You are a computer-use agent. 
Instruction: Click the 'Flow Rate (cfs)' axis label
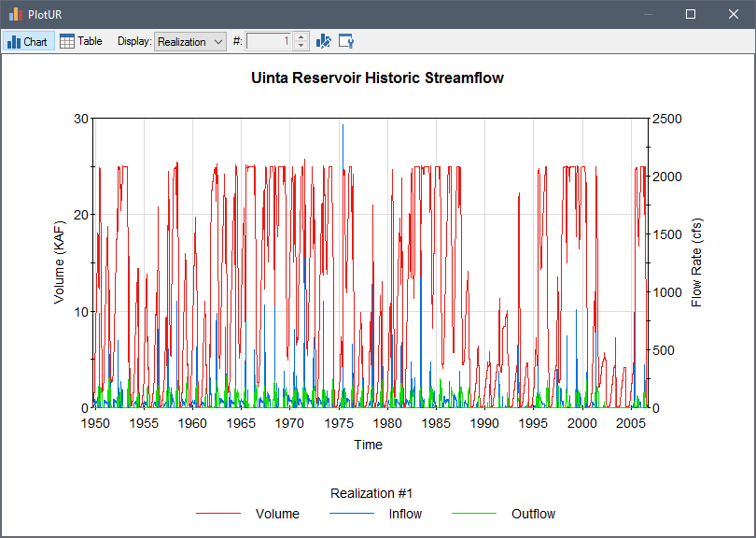click(696, 263)
